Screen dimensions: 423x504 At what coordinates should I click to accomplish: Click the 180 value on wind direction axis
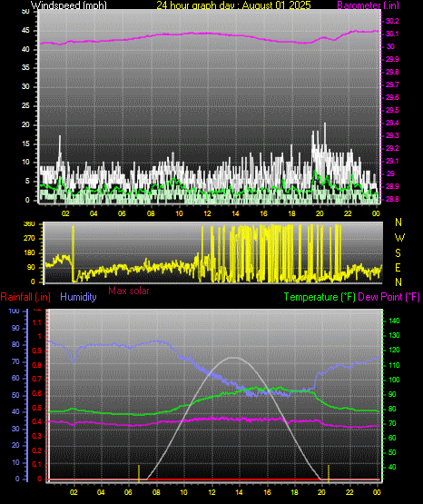[29, 253]
